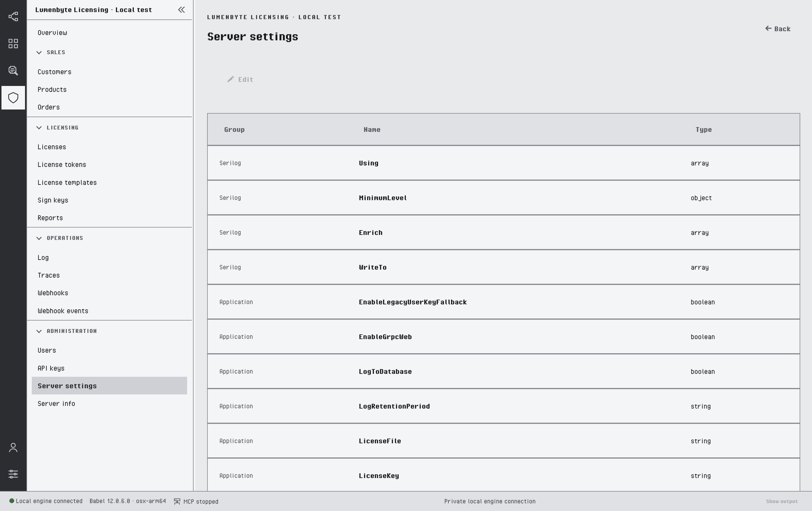Screen dimensions: 812x511
Task: Open Orders in sidebar
Action: [x=49, y=107]
